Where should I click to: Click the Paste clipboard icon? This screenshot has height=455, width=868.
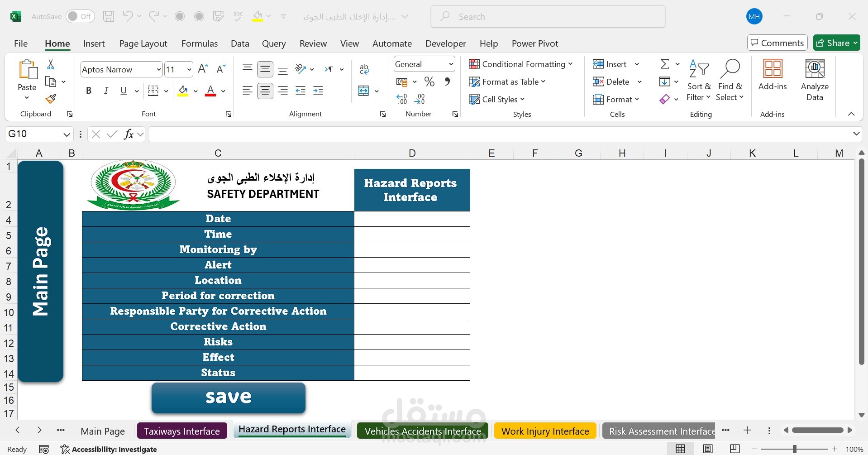tap(27, 70)
